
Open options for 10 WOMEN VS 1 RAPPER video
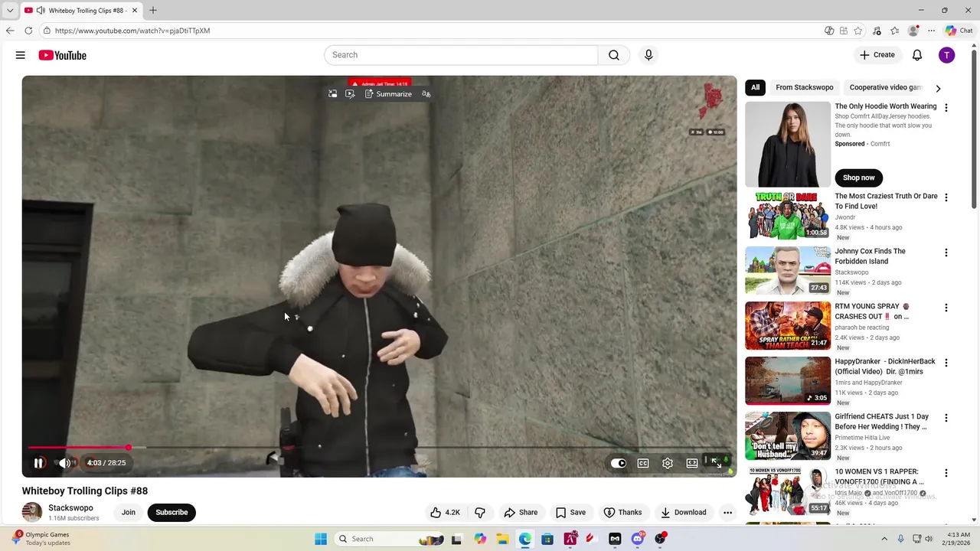[946, 473]
